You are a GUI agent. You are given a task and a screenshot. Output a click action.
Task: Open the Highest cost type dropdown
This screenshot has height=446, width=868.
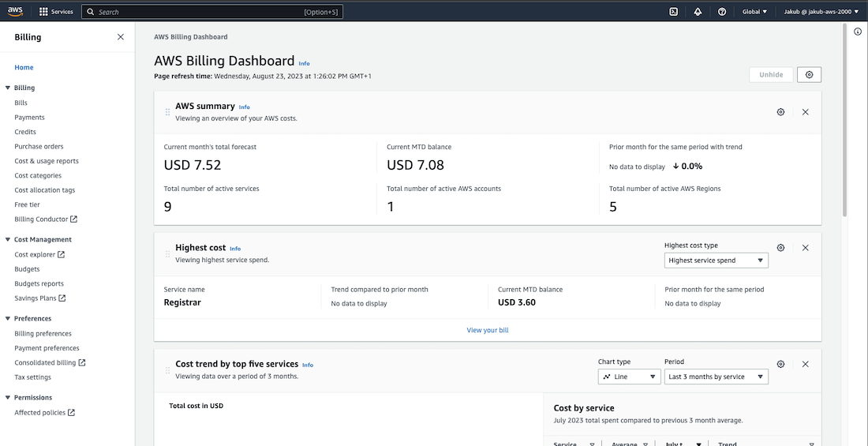point(716,260)
